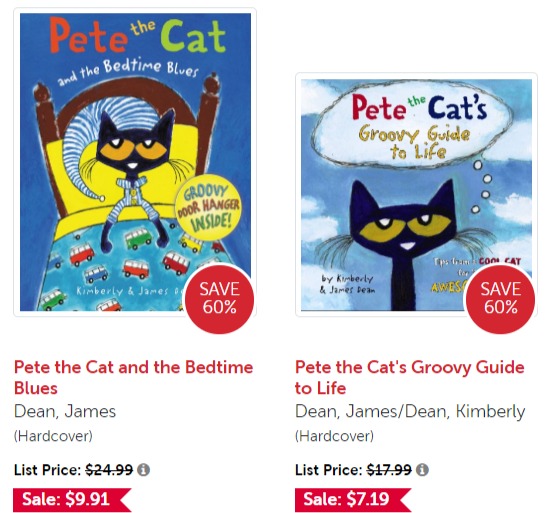Click the Sale: $9.91 price banner
The image size is (552, 513).
pyautogui.click(x=72, y=499)
